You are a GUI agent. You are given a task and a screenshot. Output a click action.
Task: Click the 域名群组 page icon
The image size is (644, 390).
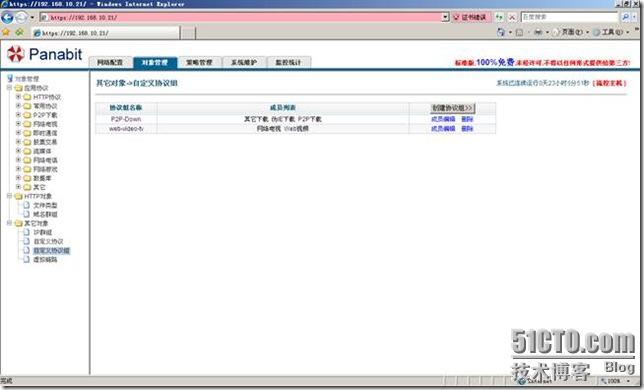(x=27, y=214)
